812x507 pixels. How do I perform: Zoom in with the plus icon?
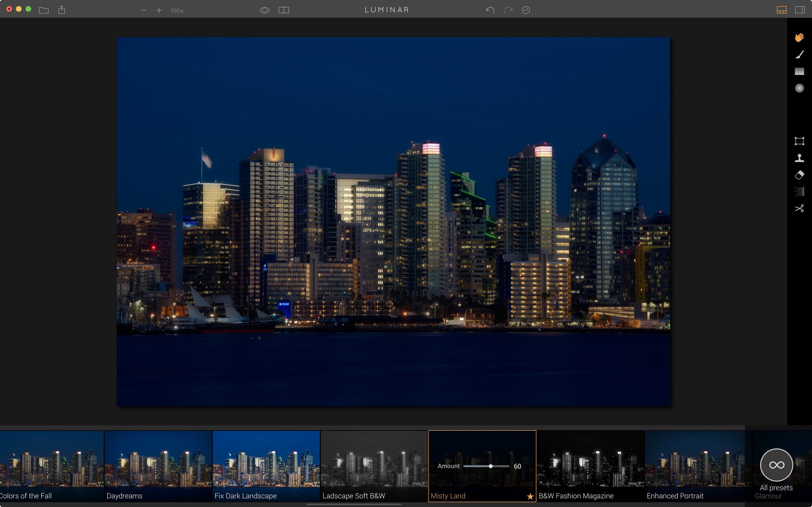click(x=159, y=10)
